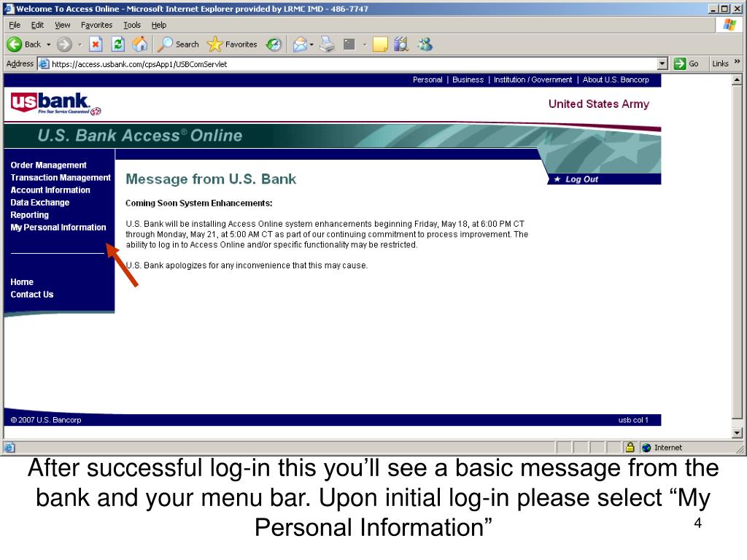The height and width of the screenshot is (560, 747).
Task: Click the Edit document icon in toolbar
Action: click(349, 44)
